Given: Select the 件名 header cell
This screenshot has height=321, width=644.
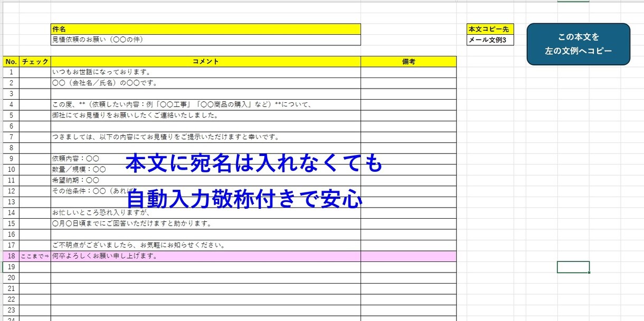Looking at the screenshot, I should 206,29.
